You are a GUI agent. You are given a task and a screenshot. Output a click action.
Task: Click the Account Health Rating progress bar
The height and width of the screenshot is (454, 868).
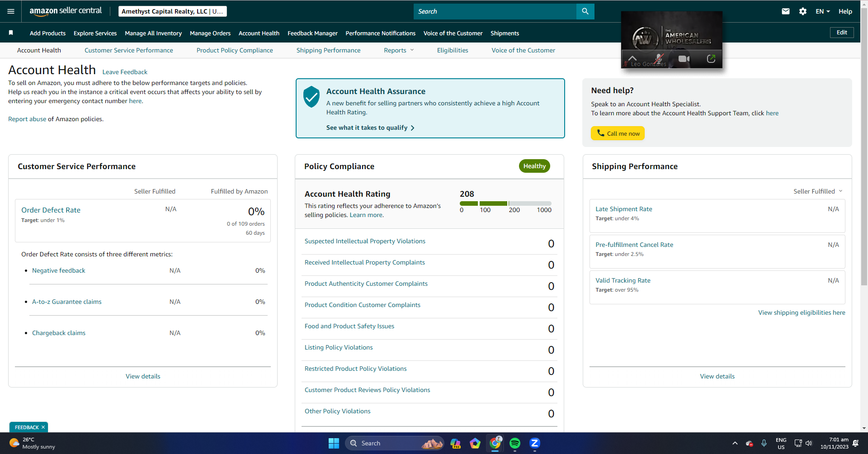tap(505, 203)
